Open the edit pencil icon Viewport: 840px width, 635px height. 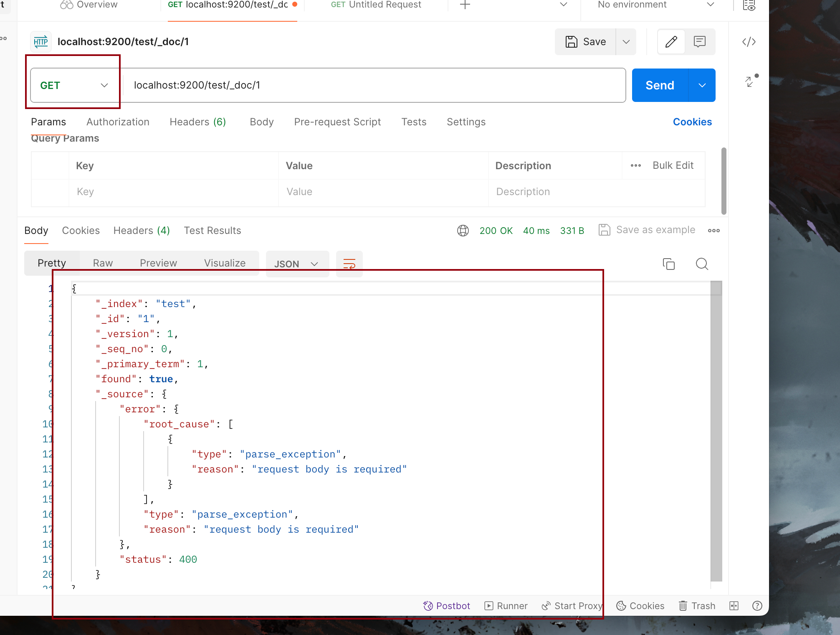point(671,42)
